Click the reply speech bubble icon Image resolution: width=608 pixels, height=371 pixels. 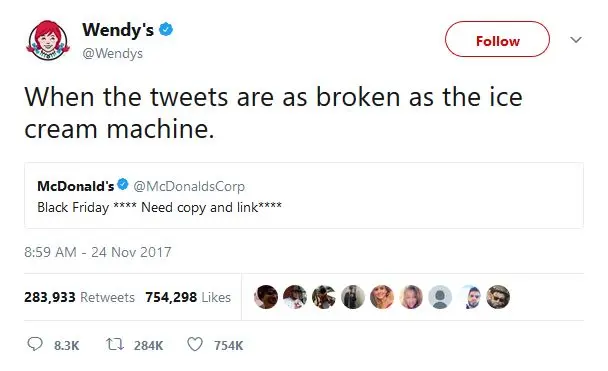35,344
